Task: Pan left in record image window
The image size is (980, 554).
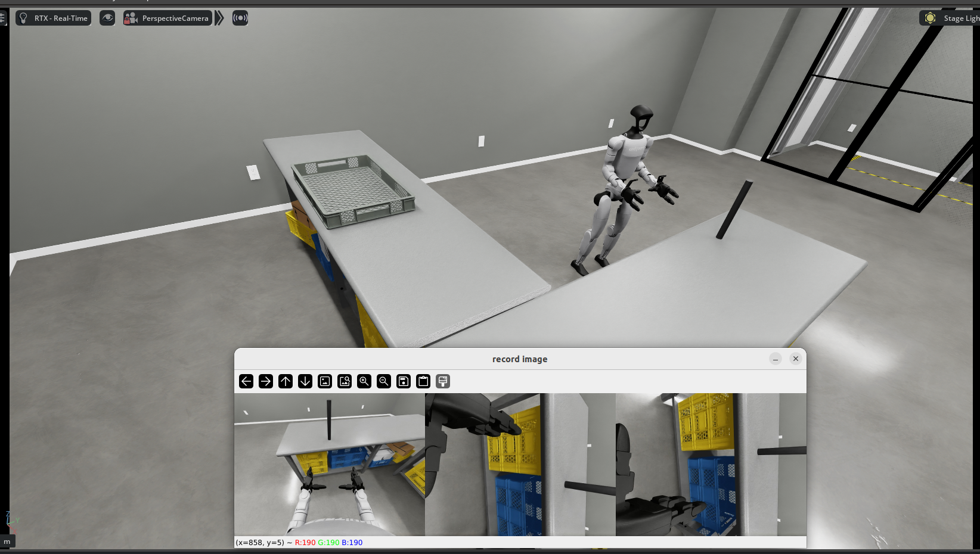Action: 246,381
